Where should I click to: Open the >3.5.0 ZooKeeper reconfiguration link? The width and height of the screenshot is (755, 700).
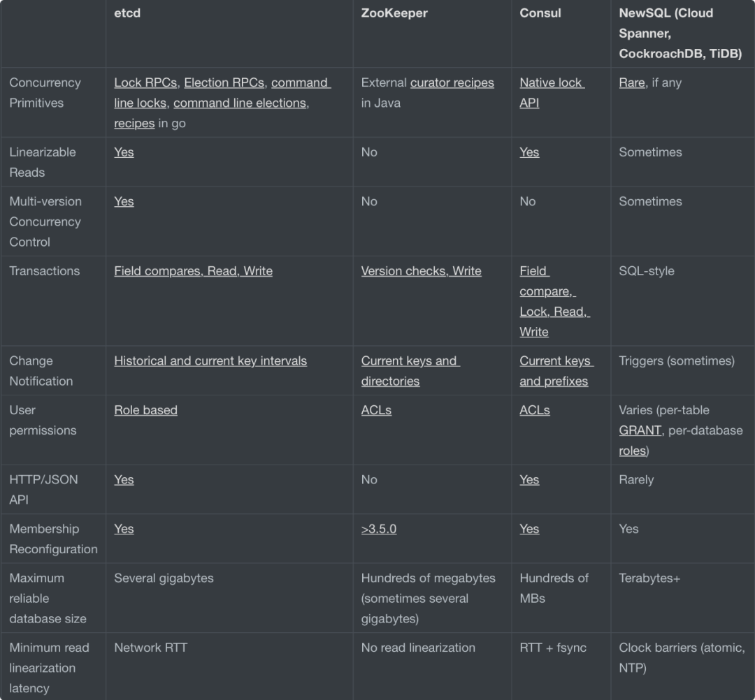point(378,529)
